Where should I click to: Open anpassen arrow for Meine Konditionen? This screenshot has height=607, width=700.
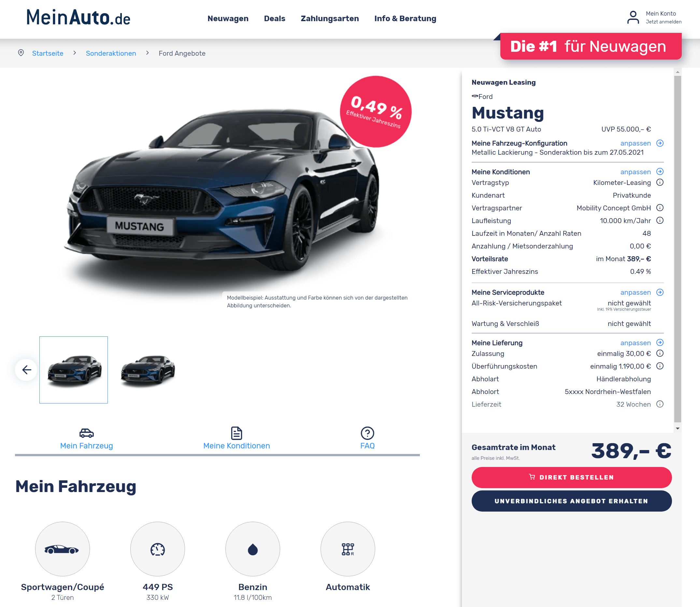tap(660, 172)
